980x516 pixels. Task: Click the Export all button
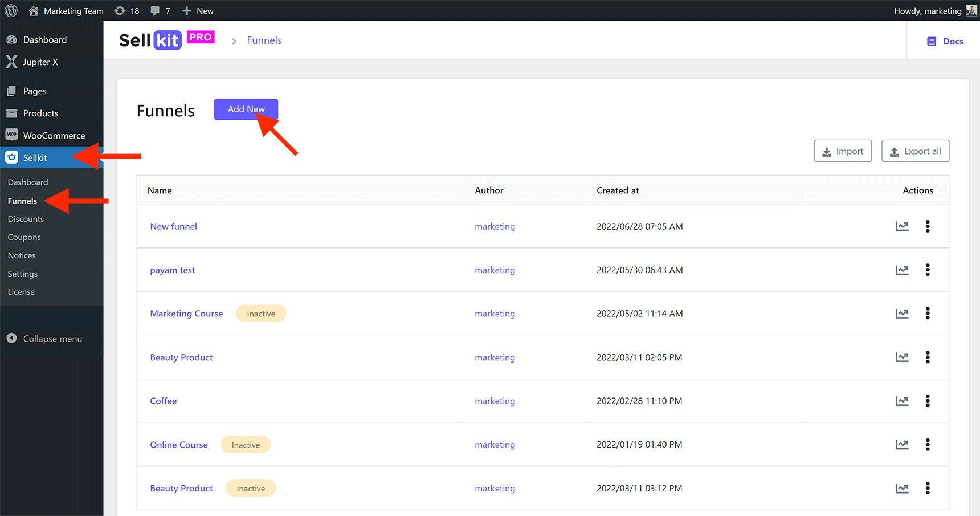(x=915, y=151)
